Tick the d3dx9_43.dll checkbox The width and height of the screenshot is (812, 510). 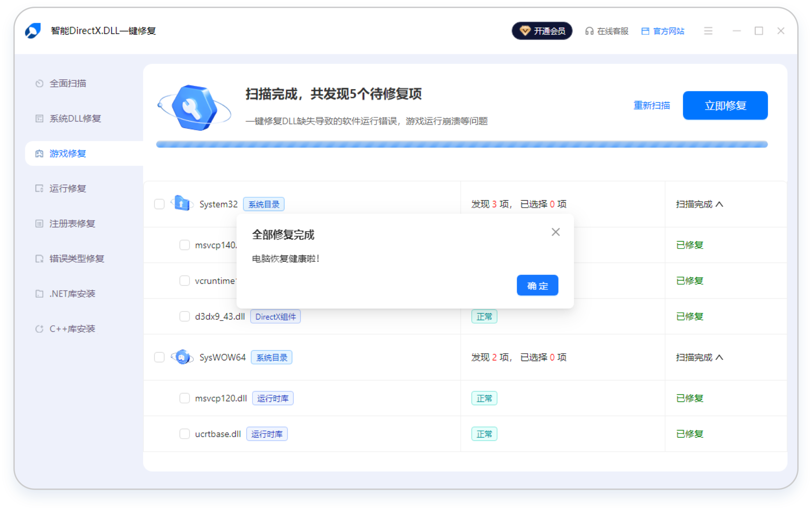[x=185, y=316]
